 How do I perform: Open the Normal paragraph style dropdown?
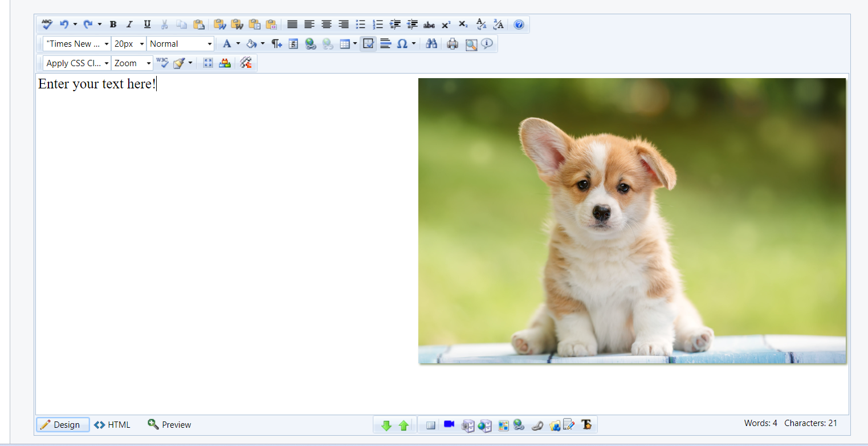coord(180,44)
